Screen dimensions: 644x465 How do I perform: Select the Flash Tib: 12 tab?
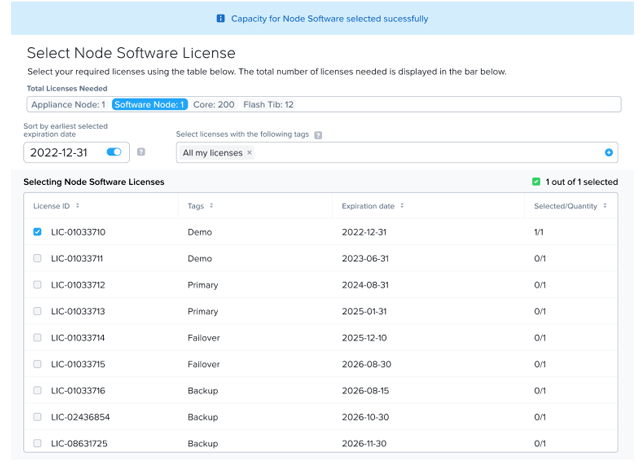269,105
